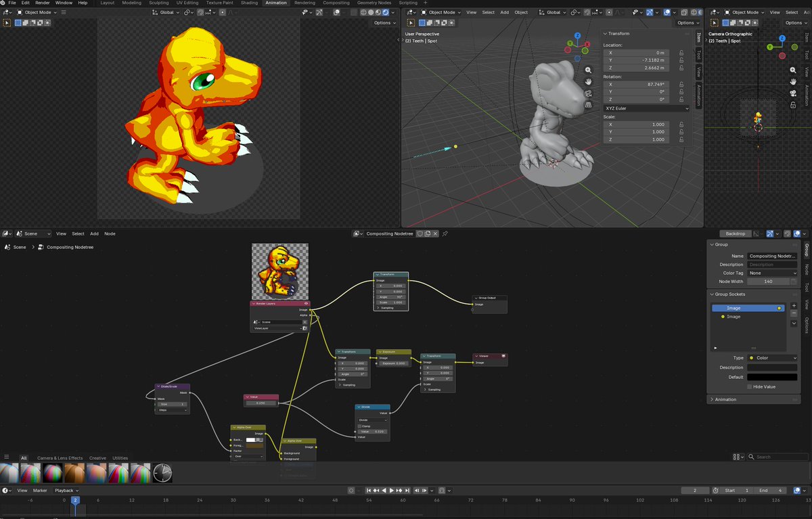Toggle show overlays button in User Perspective header
The width and height of the screenshot is (812, 519).
coord(667,12)
